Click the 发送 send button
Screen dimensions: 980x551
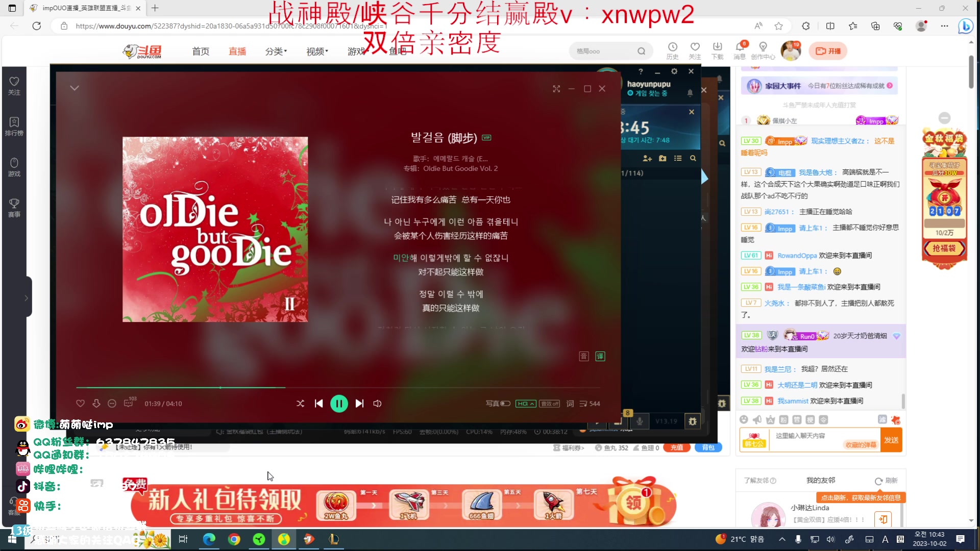(x=892, y=440)
